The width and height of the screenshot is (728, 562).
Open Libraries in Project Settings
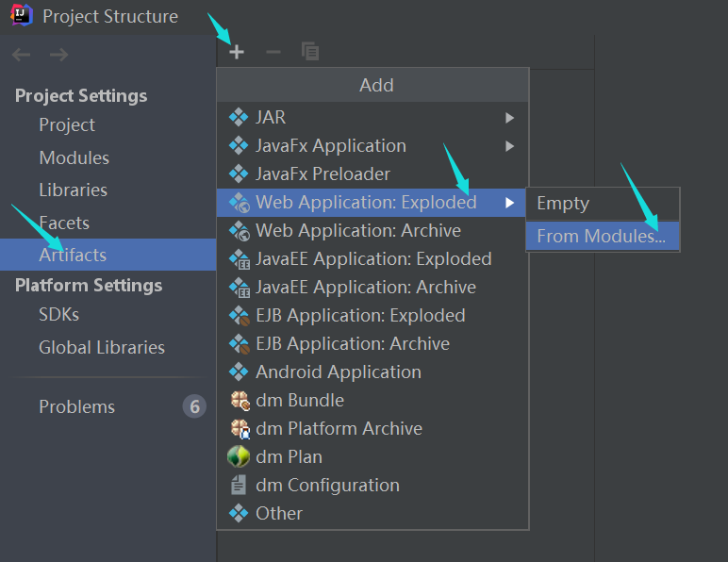pos(108,190)
